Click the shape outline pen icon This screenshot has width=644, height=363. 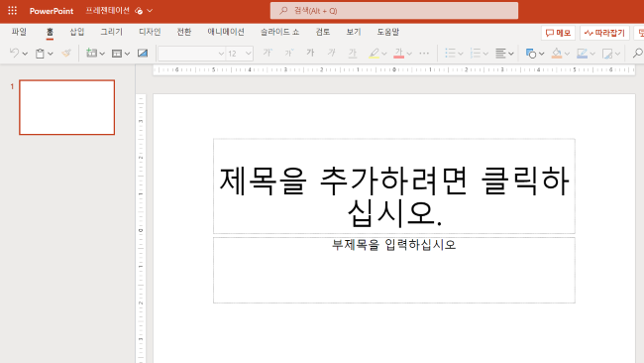coord(582,53)
